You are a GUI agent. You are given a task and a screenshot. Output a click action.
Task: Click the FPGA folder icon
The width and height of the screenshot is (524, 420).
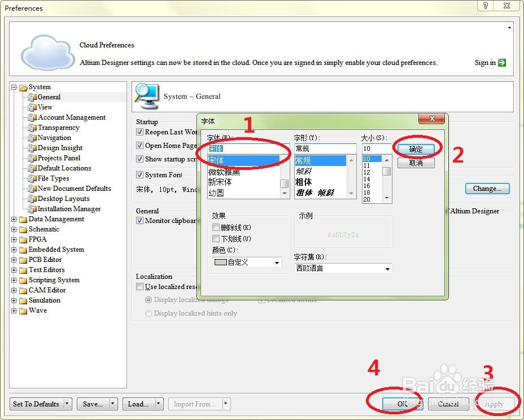(23, 239)
